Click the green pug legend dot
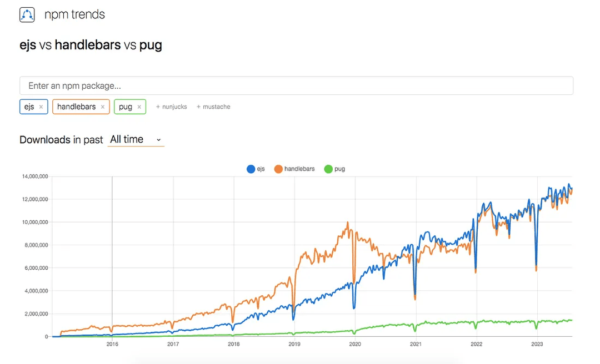600x364 pixels. coord(328,169)
